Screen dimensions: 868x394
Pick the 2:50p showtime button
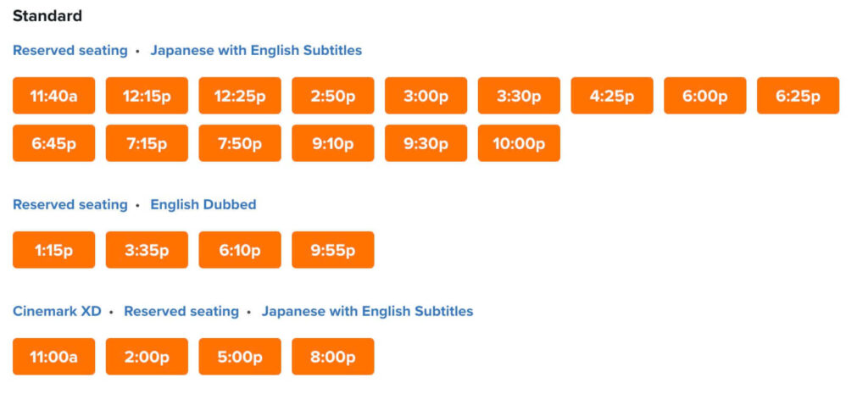[333, 96]
